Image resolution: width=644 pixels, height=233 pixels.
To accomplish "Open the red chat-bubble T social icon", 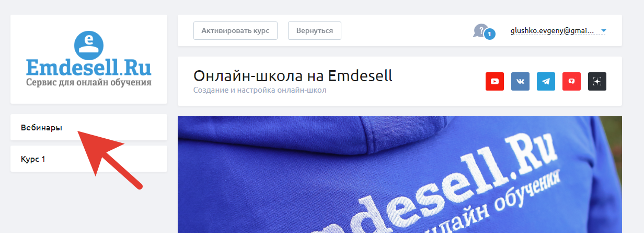I will [x=571, y=82].
